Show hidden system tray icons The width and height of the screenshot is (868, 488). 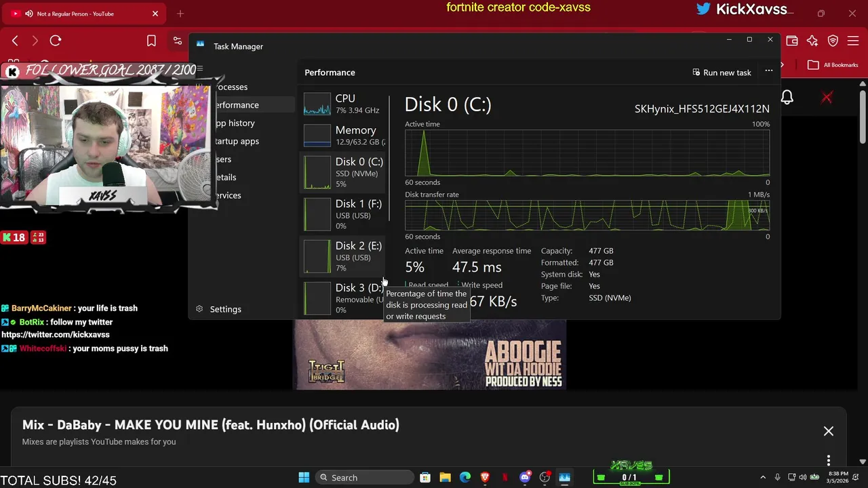click(763, 477)
